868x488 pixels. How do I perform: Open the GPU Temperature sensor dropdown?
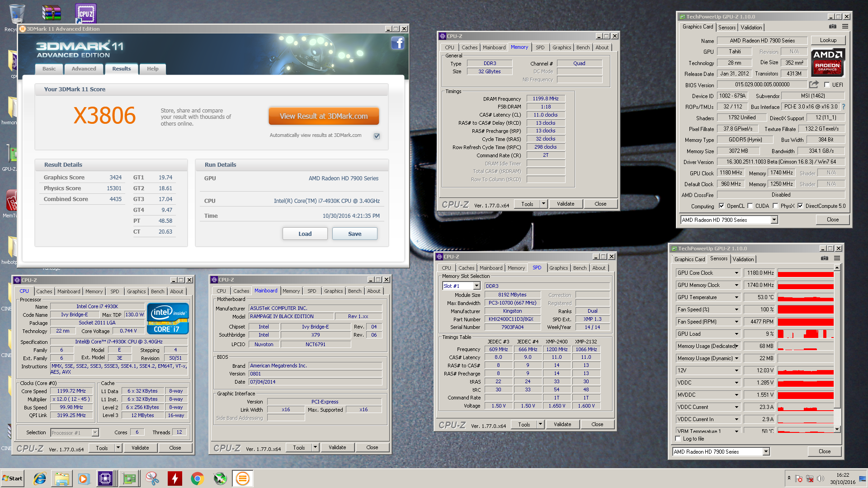(x=736, y=297)
